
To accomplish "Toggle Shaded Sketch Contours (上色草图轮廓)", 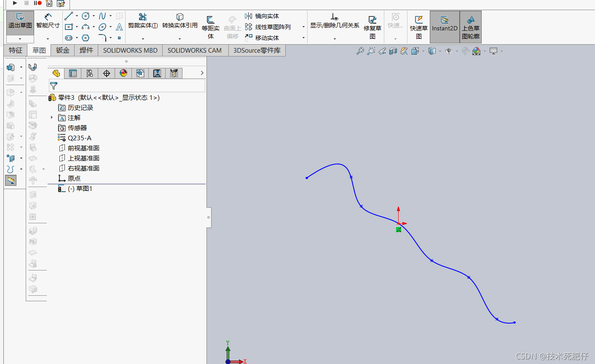I will point(471,27).
